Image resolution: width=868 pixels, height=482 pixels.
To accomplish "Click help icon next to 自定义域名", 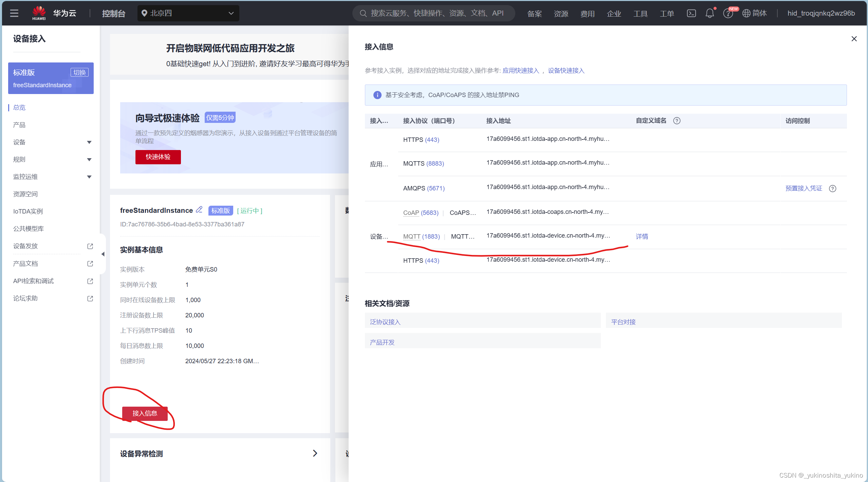I will [x=677, y=121].
